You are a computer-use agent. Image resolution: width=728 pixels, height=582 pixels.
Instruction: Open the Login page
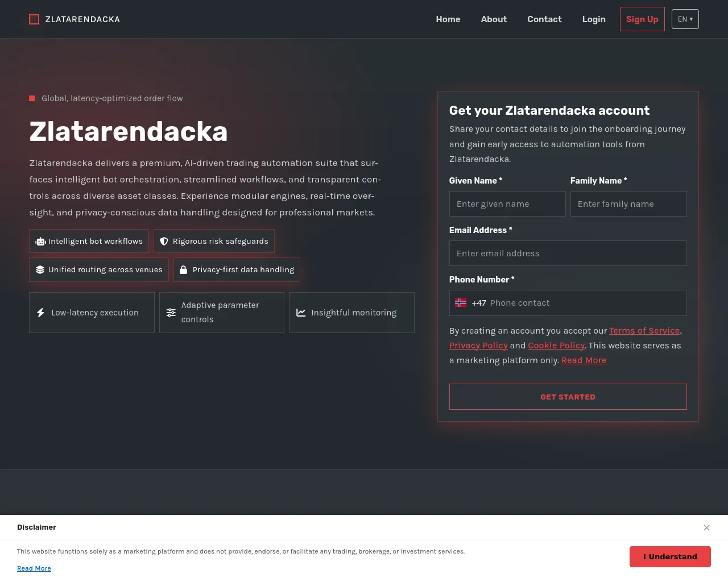[x=594, y=19]
